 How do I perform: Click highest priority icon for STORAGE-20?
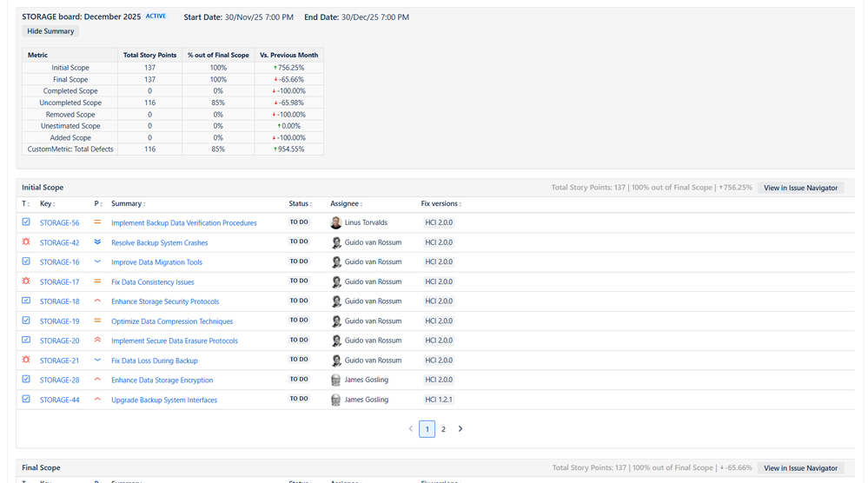point(97,340)
